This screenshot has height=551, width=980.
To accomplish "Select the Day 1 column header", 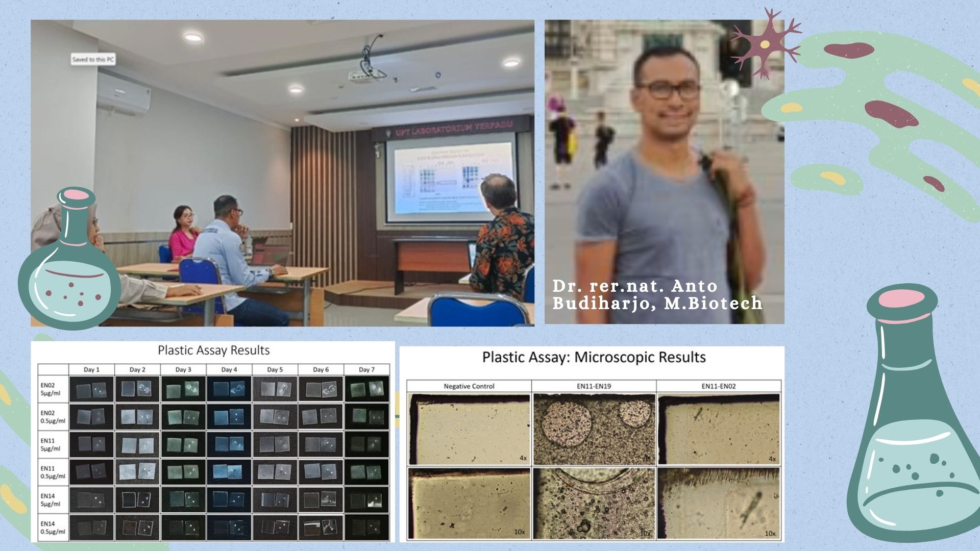I will tap(91, 369).
